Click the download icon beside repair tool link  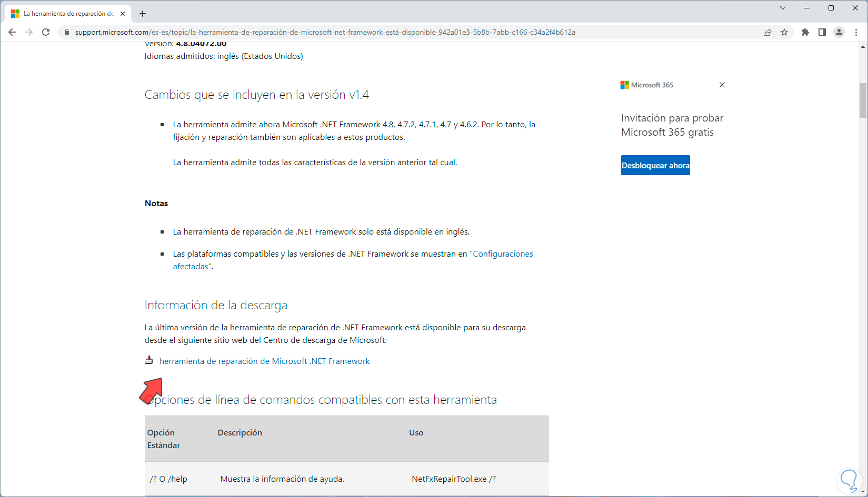pos(149,360)
